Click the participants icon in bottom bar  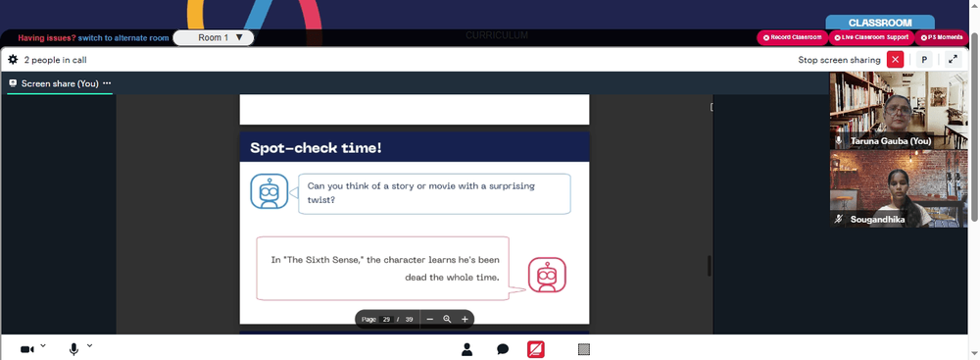point(466,349)
